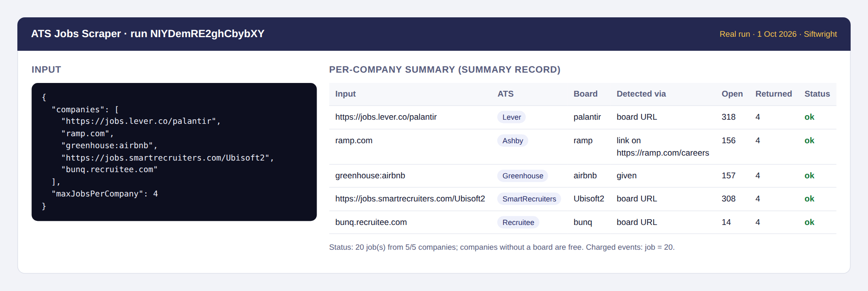Click the open count 14

(x=726, y=222)
